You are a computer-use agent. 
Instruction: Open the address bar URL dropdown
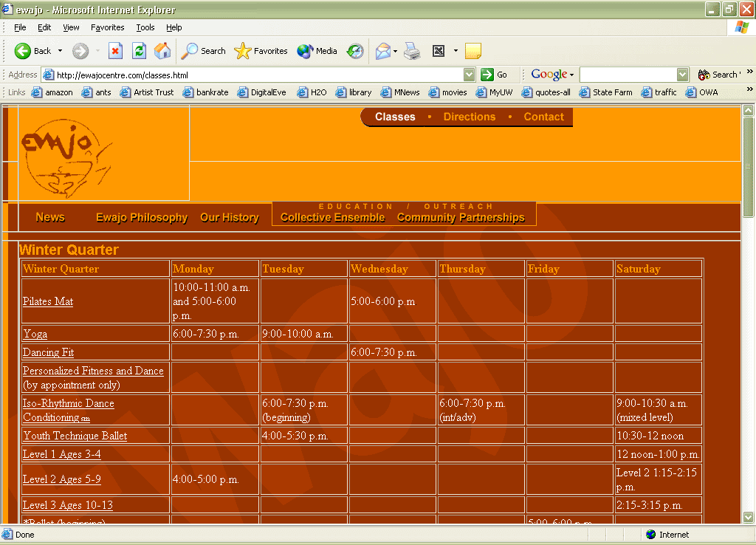coord(469,75)
